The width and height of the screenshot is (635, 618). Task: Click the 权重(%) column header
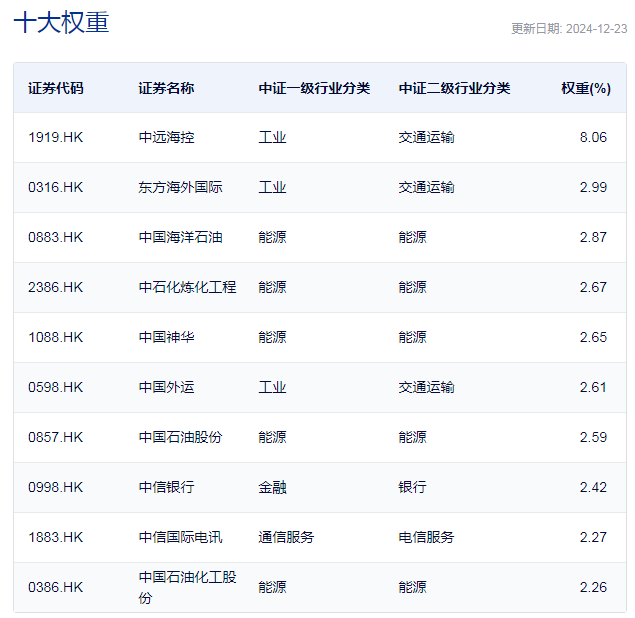click(585, 88)
